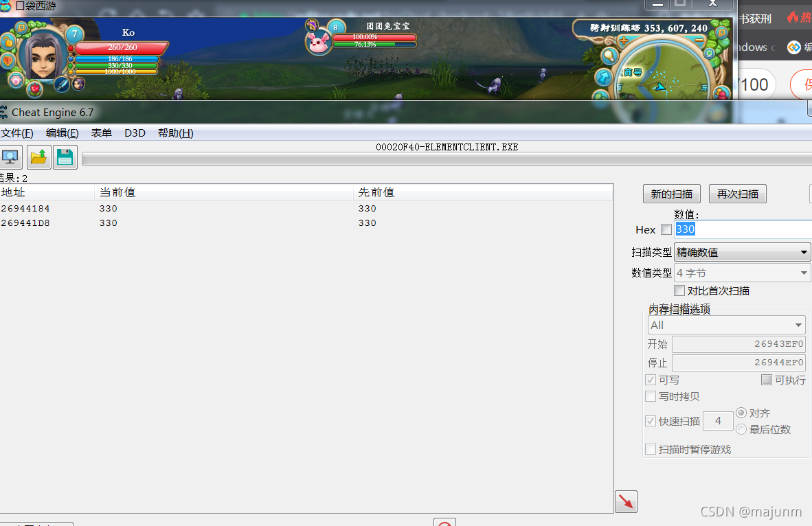The image size is (812, 526).
Task: Click the 数值 input field containing 330
Action: coord(743,229)
